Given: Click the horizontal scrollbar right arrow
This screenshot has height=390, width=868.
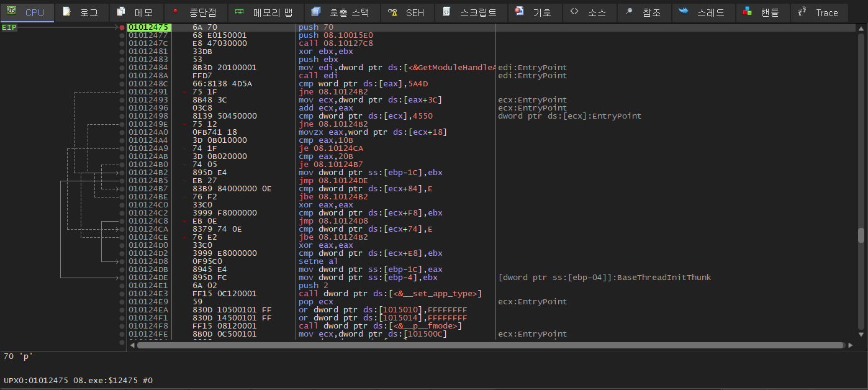Looking at the screenshot, I should coord(851,345).
